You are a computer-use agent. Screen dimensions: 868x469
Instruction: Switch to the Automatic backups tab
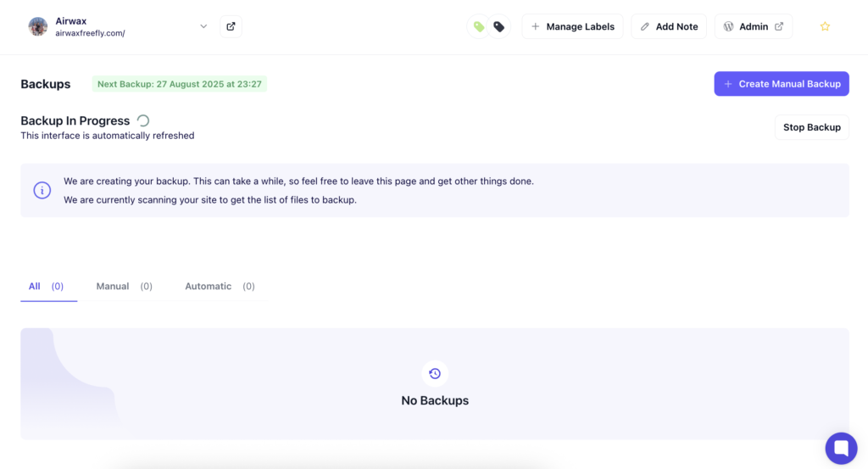coord(220,287)
